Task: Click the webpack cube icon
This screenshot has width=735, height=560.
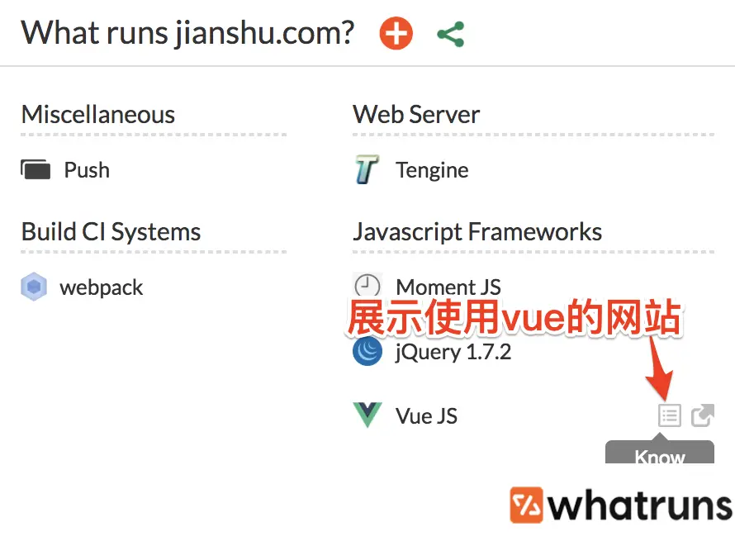Action: point(34,287)
